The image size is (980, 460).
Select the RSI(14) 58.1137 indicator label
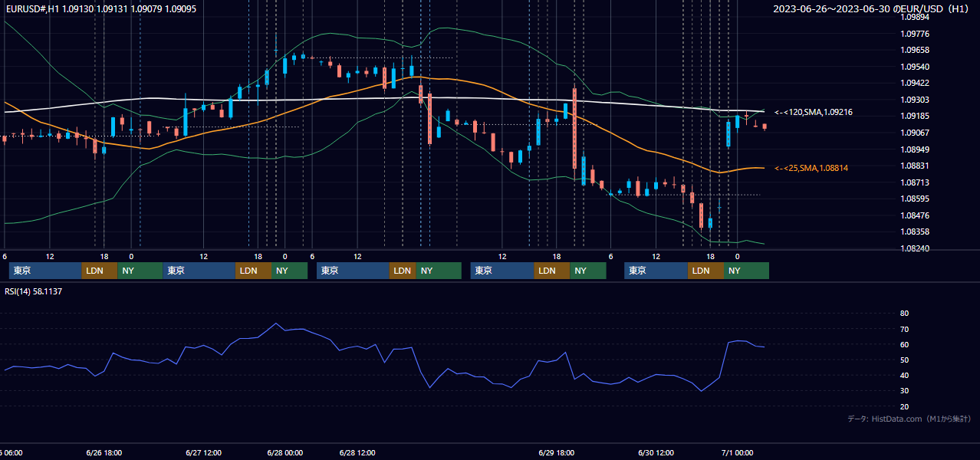tap(34, 291)
